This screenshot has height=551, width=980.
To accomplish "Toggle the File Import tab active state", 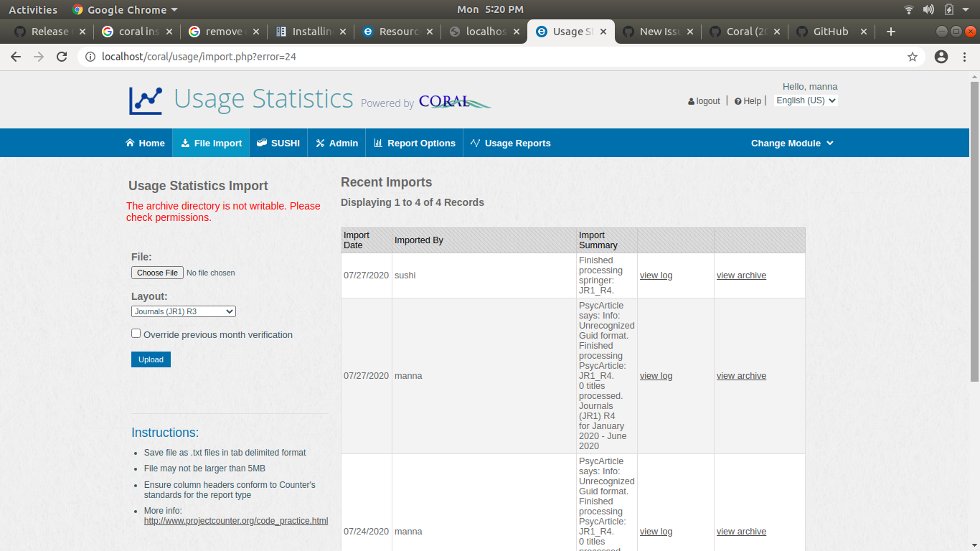I will click(x=211, y=143).
